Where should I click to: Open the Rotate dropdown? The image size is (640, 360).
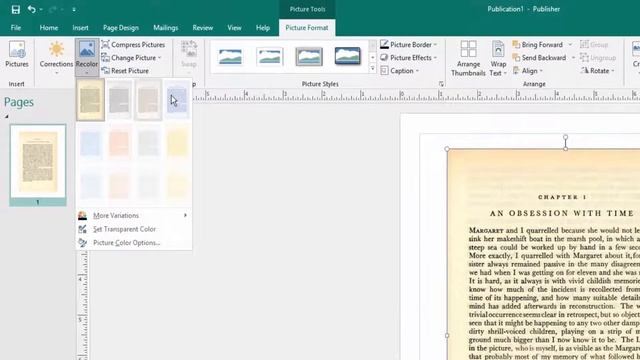click(x=598, y=71)
